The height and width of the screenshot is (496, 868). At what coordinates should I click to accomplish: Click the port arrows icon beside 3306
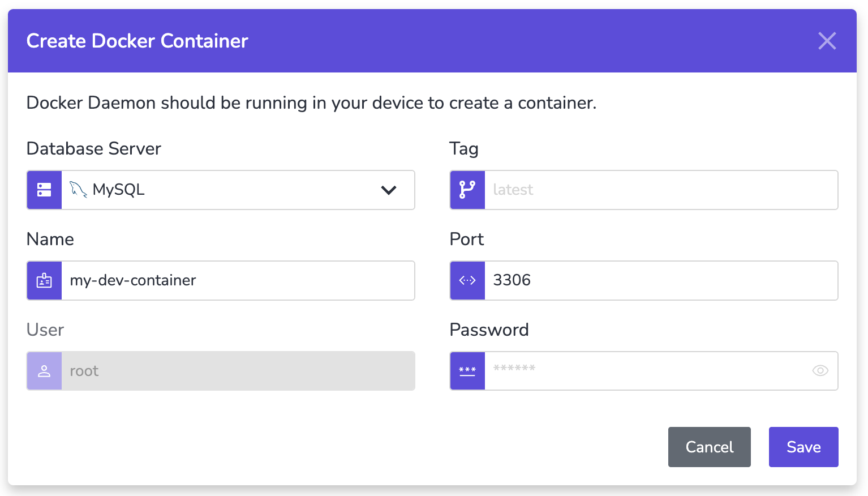pos(467,280)
